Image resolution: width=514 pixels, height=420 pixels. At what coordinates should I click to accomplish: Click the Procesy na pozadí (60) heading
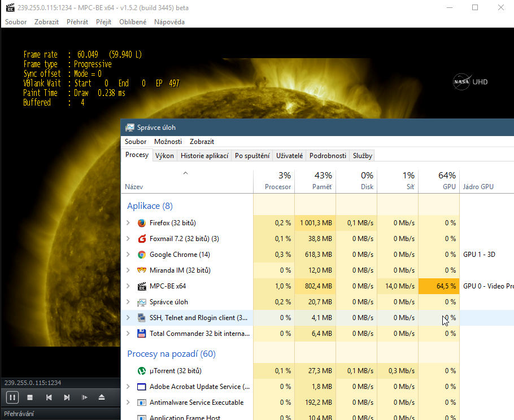pyautogui.click(x=172, y=354)
